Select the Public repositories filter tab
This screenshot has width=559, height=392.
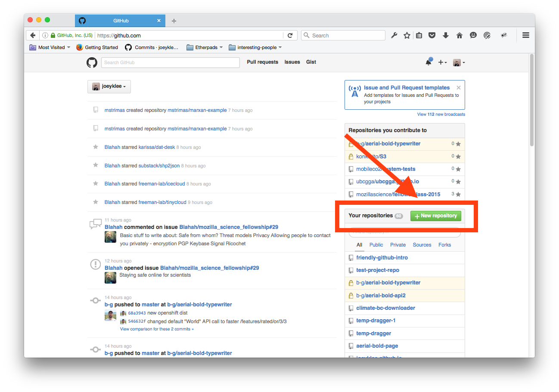click(x=376, y=245)
